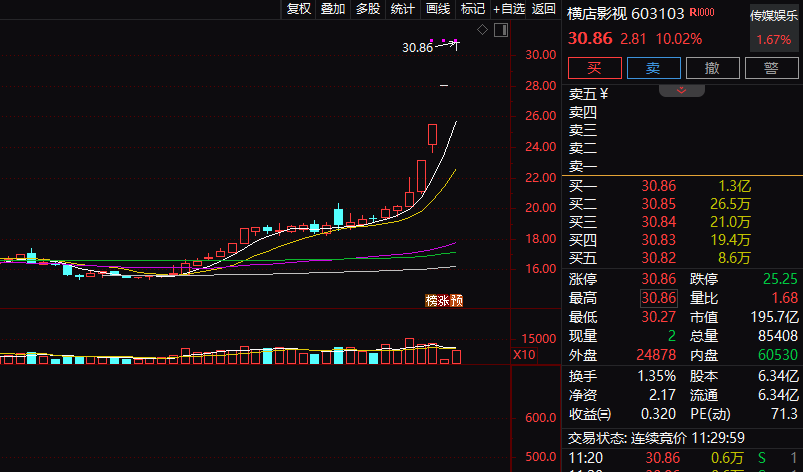803x472 pixels.
Task: Click the X10 volume scale label
Action: point(524,354)
